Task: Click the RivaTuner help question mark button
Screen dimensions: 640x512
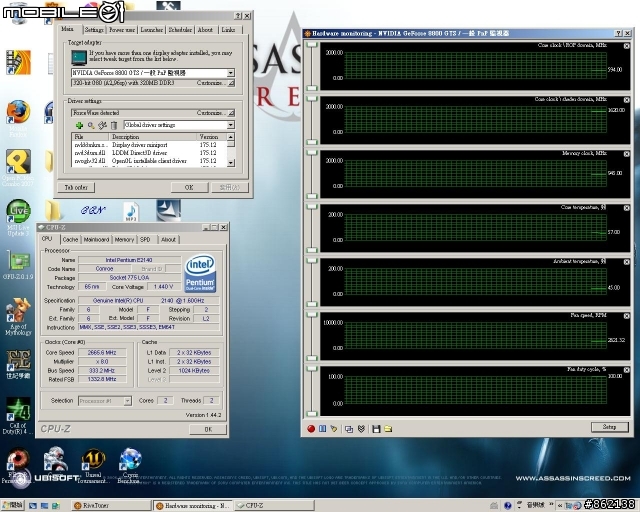Action: click(x=238, y=16)
